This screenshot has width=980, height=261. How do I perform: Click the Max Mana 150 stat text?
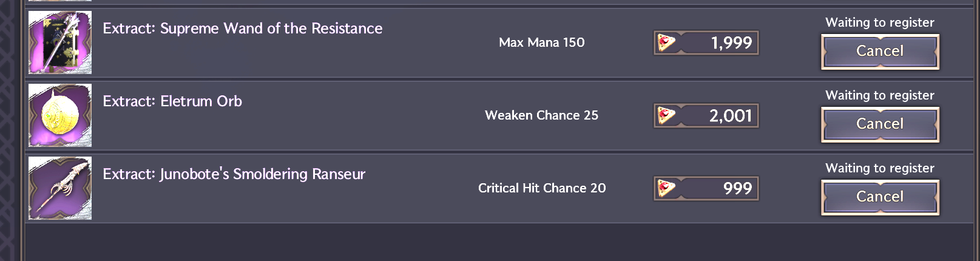point(542,42)
